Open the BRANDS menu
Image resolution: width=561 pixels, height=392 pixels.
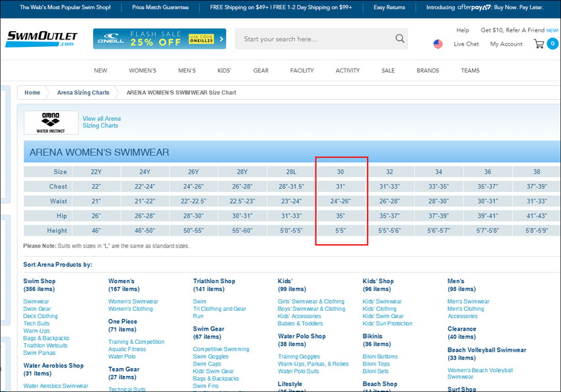tap(428, 71)
